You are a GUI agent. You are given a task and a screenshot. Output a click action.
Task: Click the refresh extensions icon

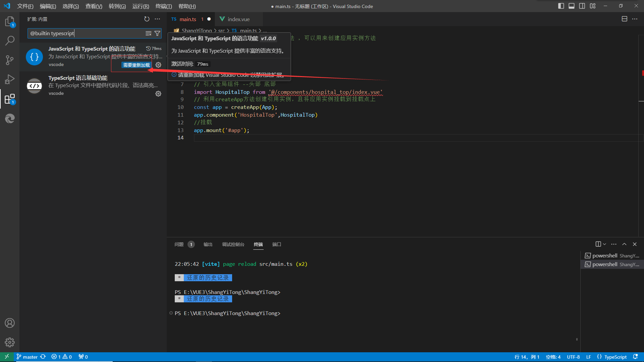click(x=147, y=19)
